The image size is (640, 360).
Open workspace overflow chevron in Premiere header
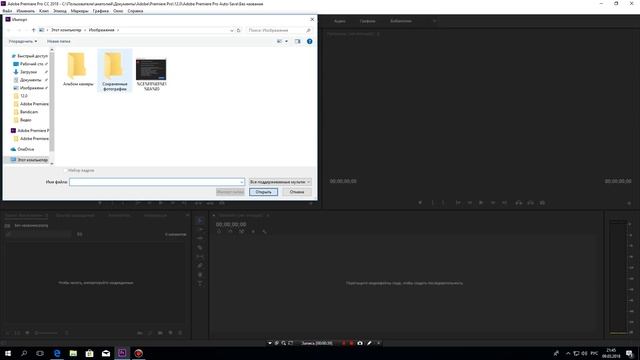(434, 21)
